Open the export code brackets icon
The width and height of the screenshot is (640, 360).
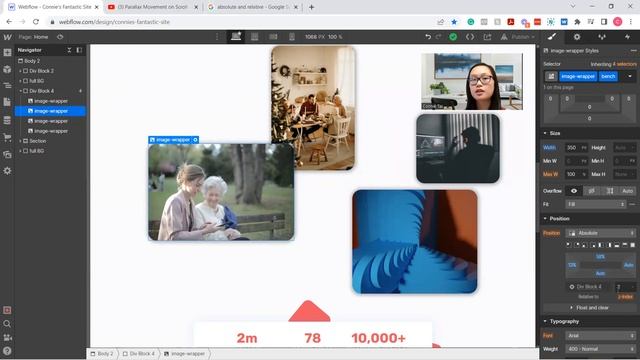(470, 37)
